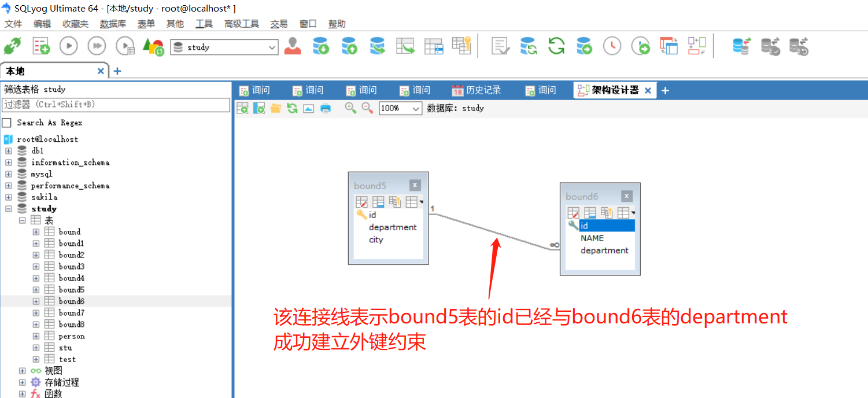Select information_schema in the tree

70,162
